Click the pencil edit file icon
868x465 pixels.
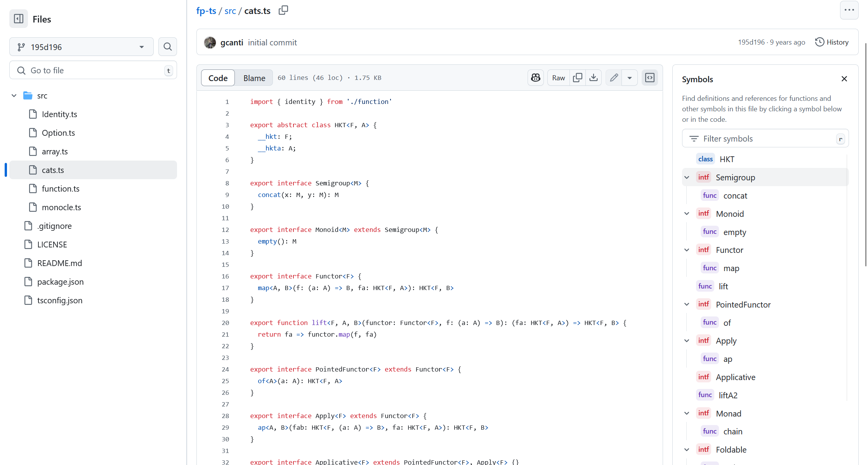click(x=614, y=78)
